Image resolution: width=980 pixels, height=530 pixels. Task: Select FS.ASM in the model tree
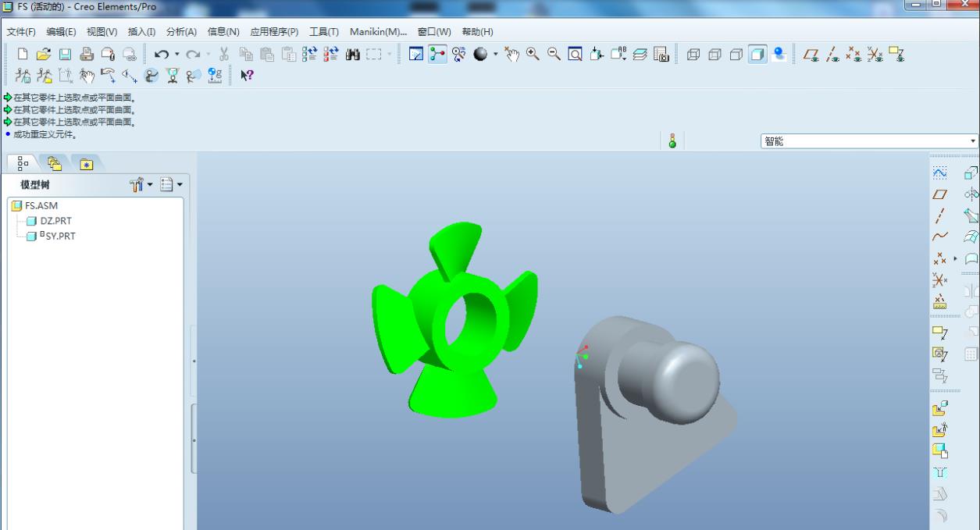pos(34,207)
